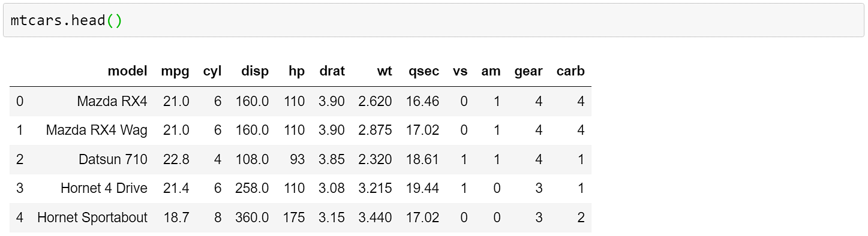This screenshot has width=868, height=236.
Task: Click the carb column header
Action: 570,71
